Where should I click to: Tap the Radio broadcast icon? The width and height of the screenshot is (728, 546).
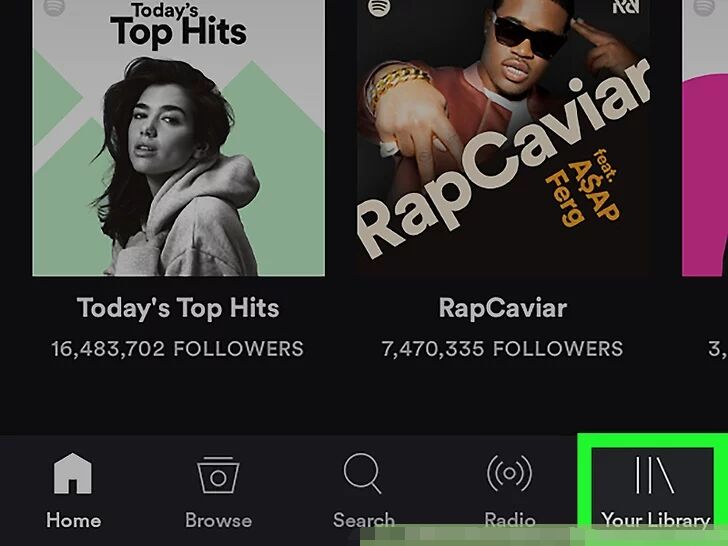tap(509, 474)
